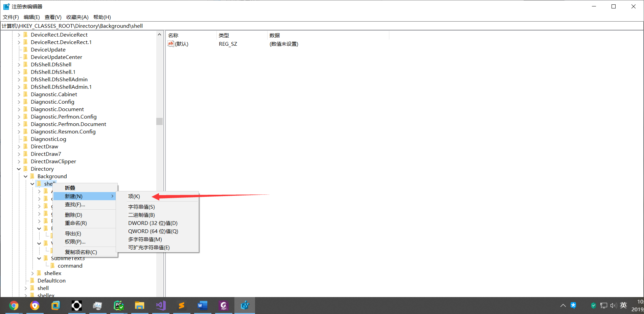This screenshot has width=644, height=314.
Task: Click 重命名(R) in the context menu
Action: pos(85,223)
